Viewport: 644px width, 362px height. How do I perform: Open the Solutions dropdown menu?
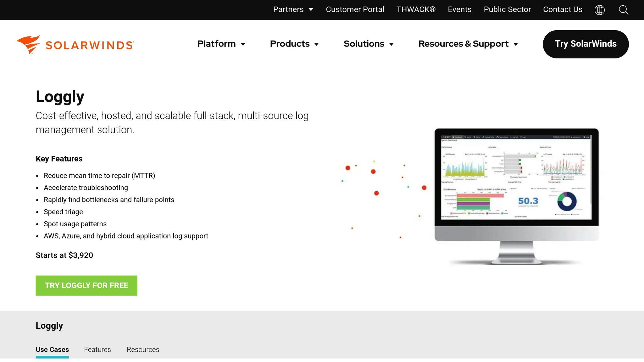pos(369,44)
